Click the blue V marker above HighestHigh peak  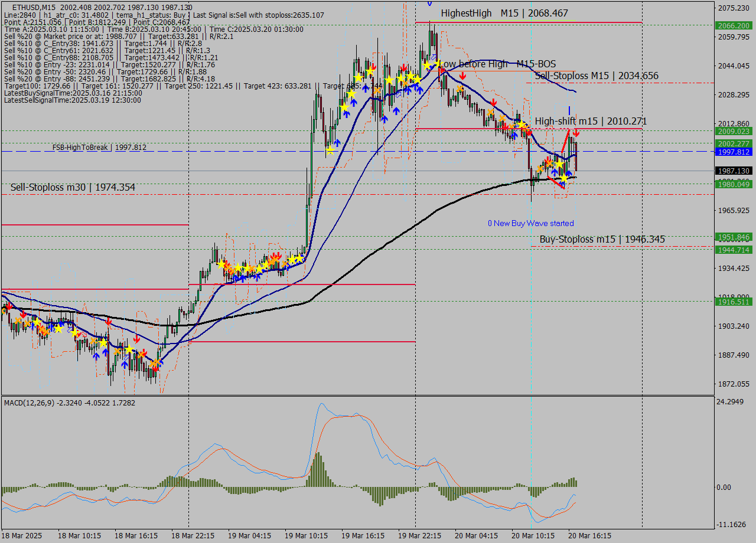(x=429, y=3)
